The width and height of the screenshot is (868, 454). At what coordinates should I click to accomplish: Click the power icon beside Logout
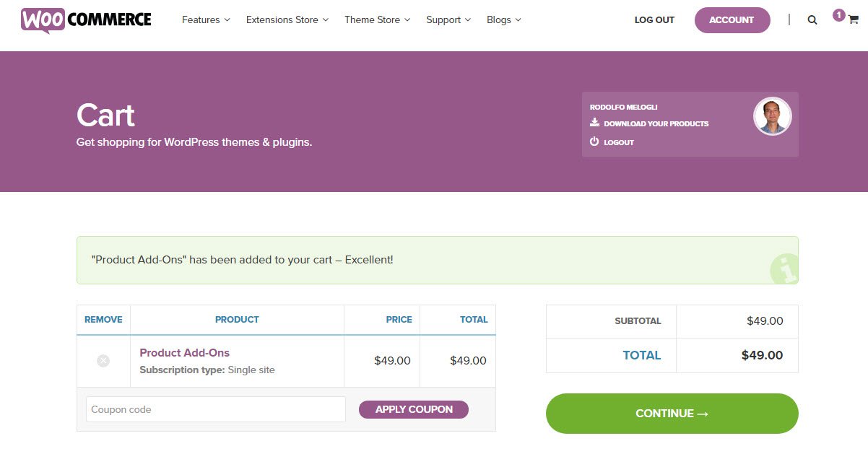pos(594,141)
